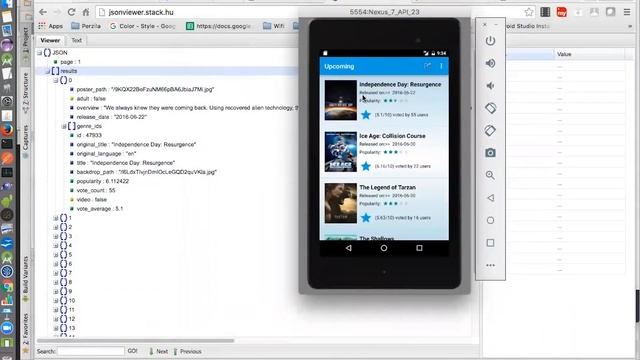640x360 pixels.
Task: Switch to the Text tab
Action: pyautogui.click(x=77, y=40)
